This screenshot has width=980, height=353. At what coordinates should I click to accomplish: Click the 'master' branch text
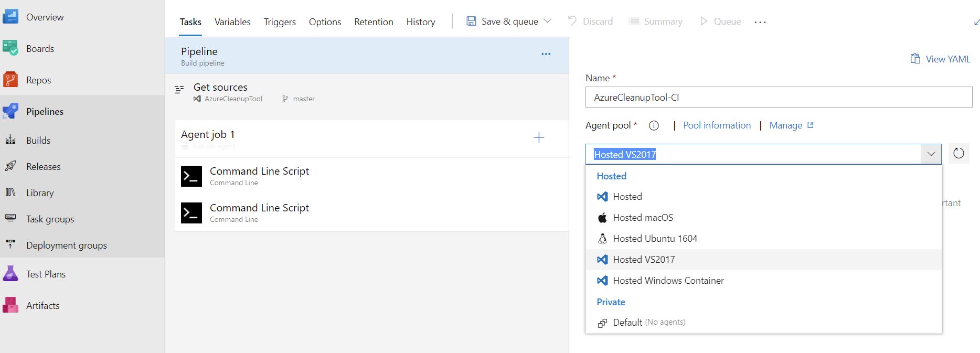coord(304,99)
